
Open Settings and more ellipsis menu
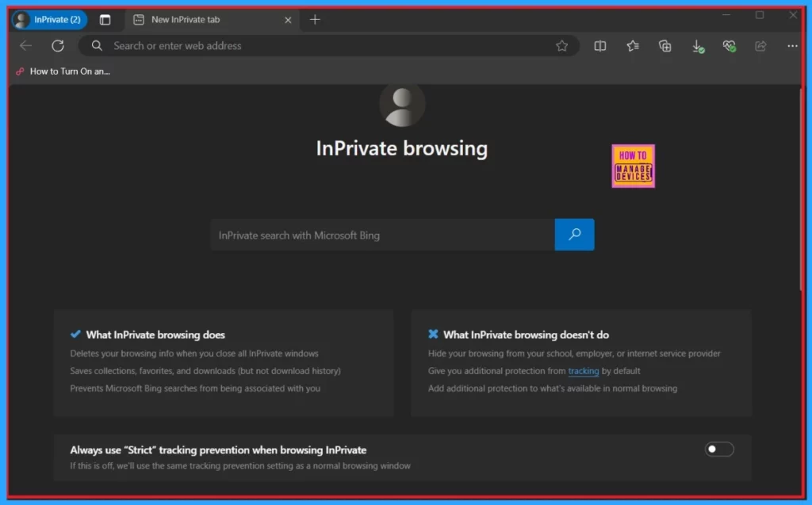pyautogui.click(x=792, y=45)
